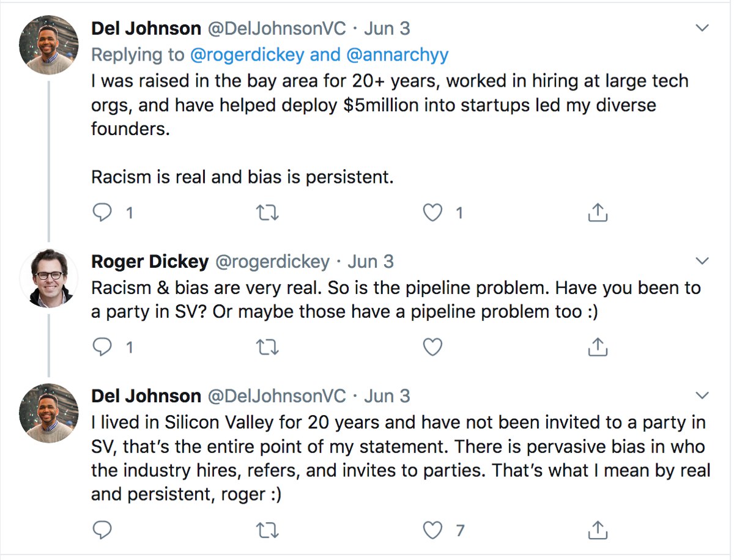Expand options chevron on Roger Dickey's tweet

(703, 262)
